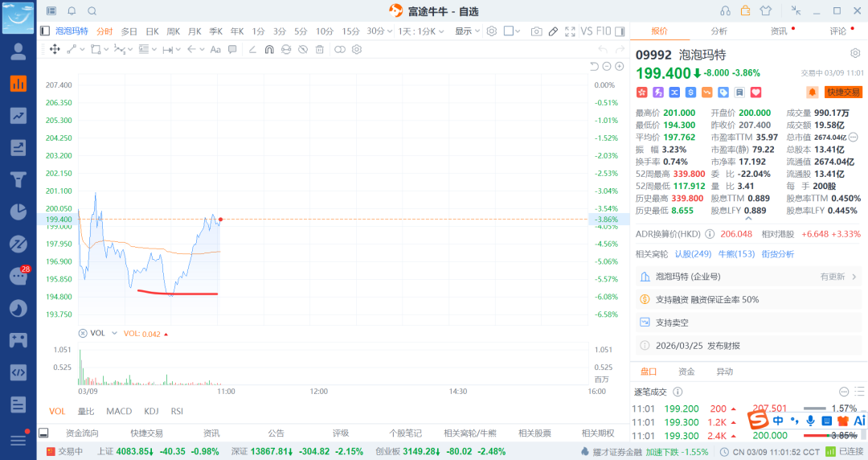Open the bell notifications icon in title bar
Screen dimensions: 868x460
[72, 11]
